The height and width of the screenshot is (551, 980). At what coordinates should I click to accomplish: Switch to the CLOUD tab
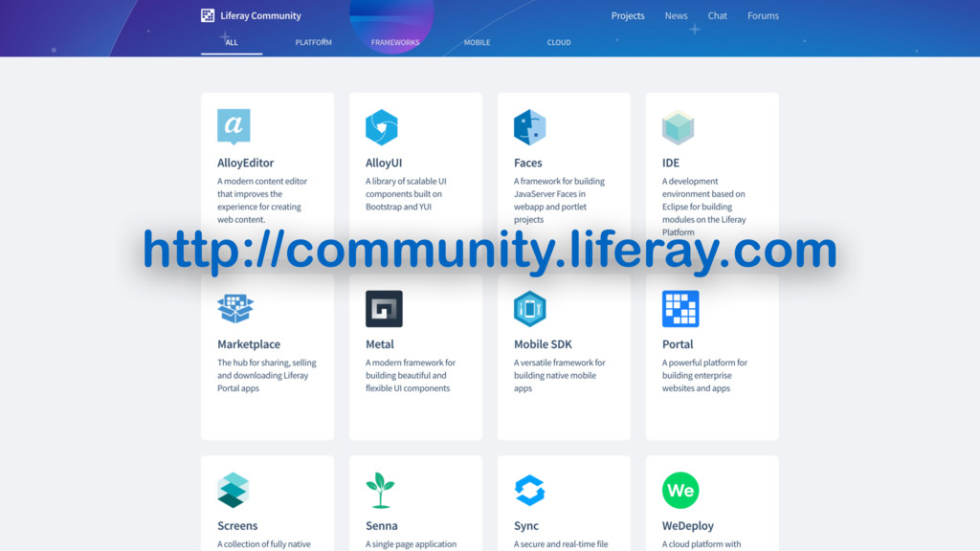click(559, 42)
